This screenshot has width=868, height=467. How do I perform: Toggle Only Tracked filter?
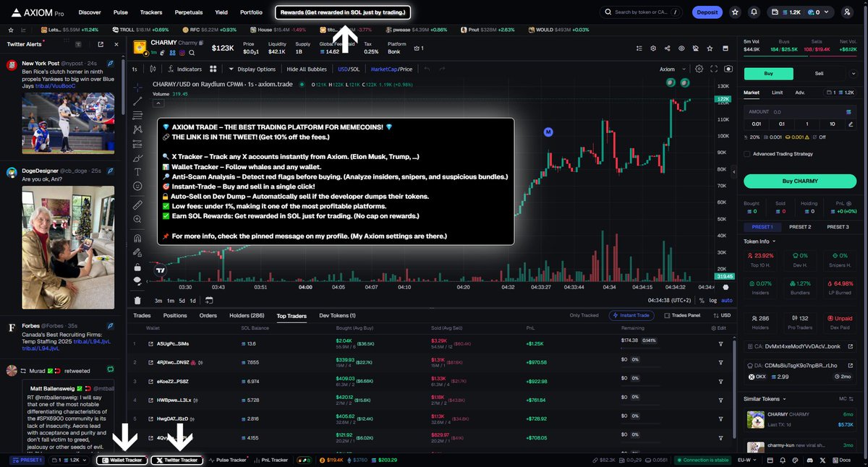[584, 315]
